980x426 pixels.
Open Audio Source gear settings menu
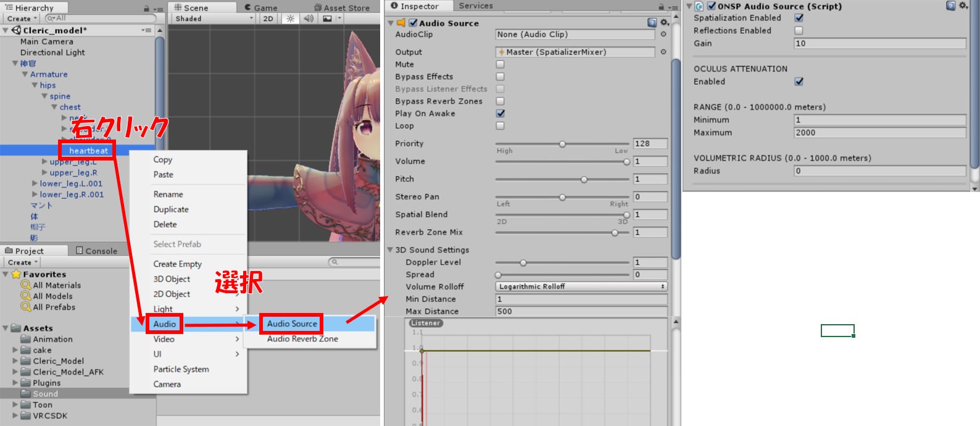click(x=665, y=23)
